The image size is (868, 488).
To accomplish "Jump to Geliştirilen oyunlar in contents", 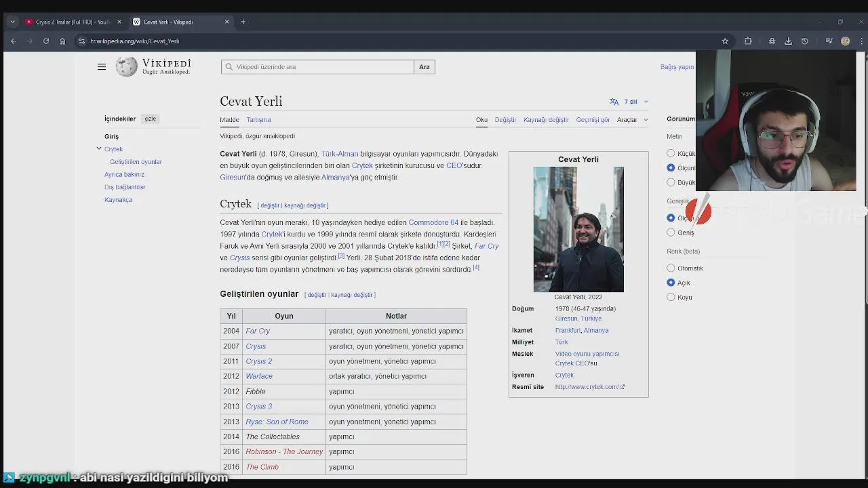I will (136, 162).
